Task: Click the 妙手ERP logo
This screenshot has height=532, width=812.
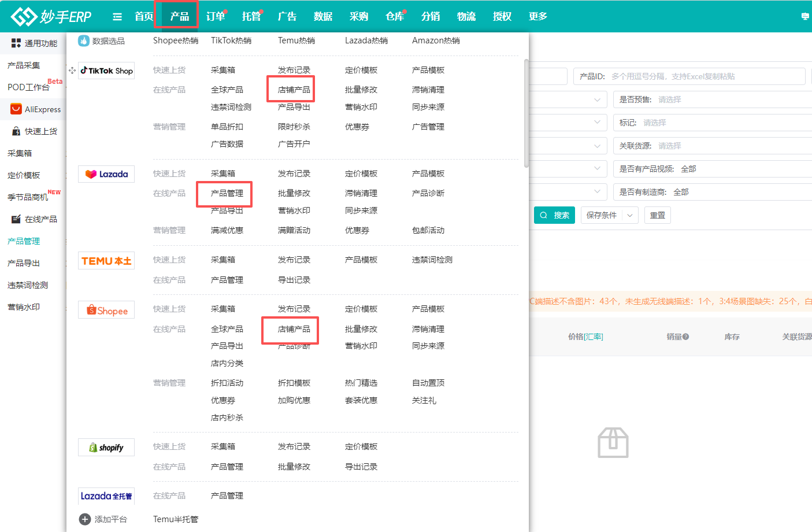Action: click(x=51, y=16)
